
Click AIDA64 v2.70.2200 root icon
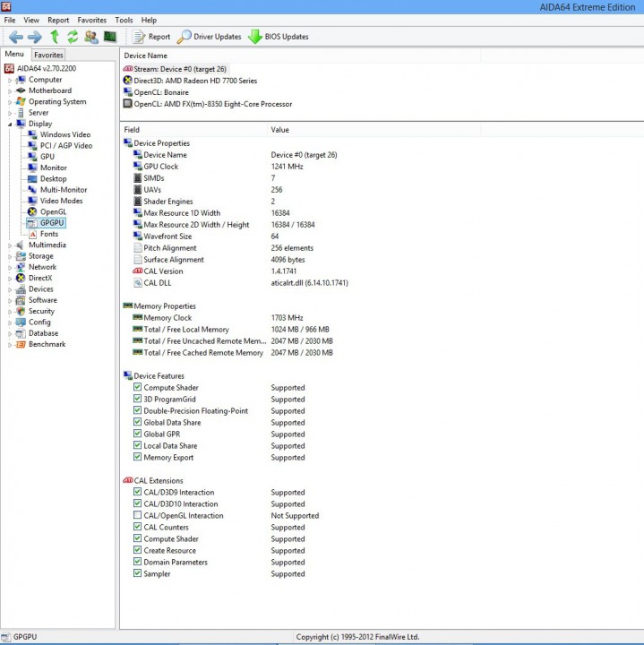(x=9, y=69)
